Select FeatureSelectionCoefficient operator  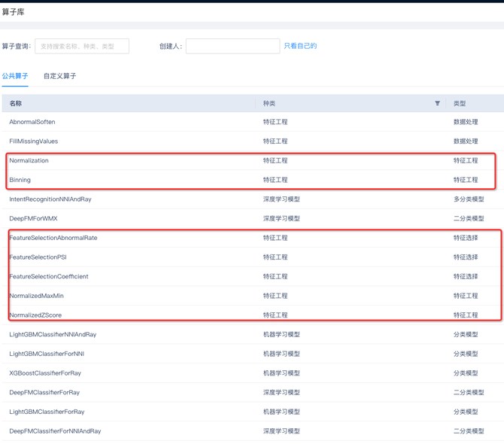(x=49, y=277)
